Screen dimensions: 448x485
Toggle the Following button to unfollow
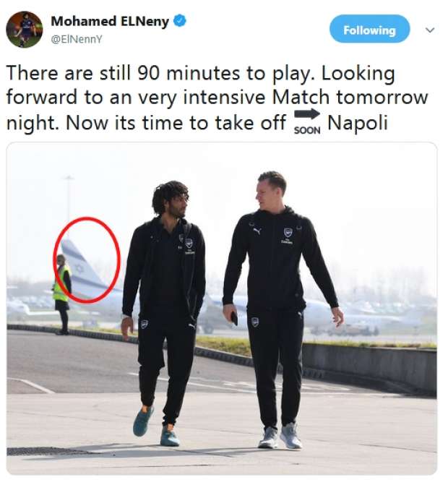369,29
